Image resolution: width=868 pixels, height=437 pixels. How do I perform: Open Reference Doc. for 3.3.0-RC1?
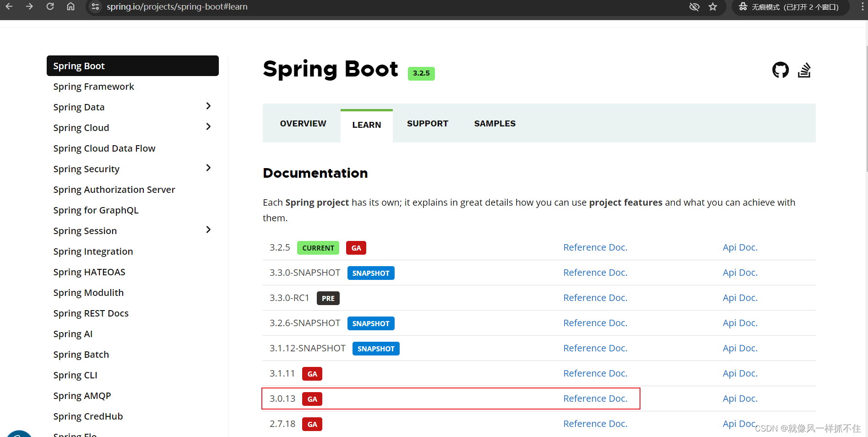[595, 298]
